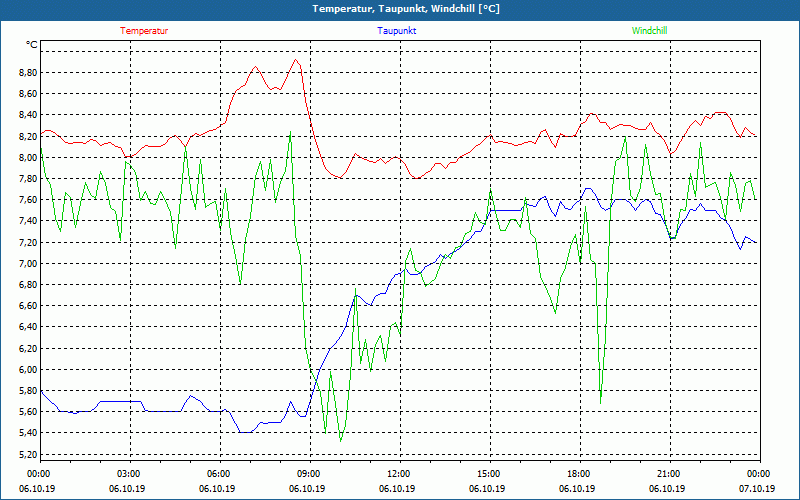Click the 06.10.19 date below 21:00

click(x=667, y=488)
